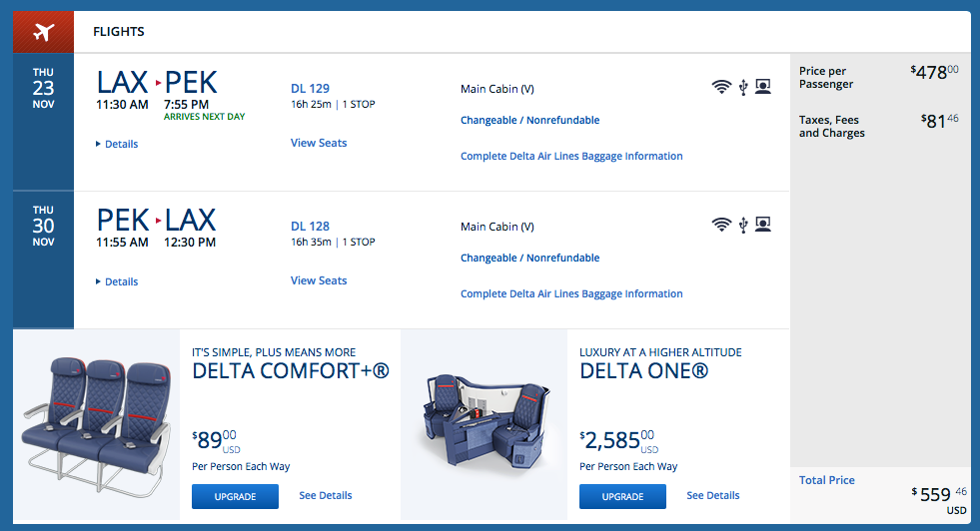The width and height of the screenshot is (980, 531).
Task: Open flight number DL 128 link
Action: [x=310, y=227]
